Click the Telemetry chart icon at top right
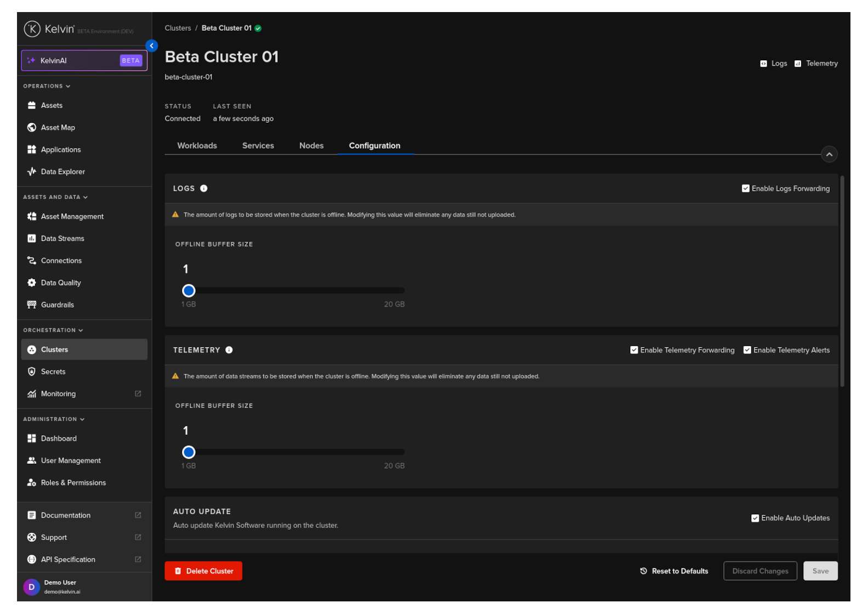This screenshot has width=868, height=614. pos(798,64)
